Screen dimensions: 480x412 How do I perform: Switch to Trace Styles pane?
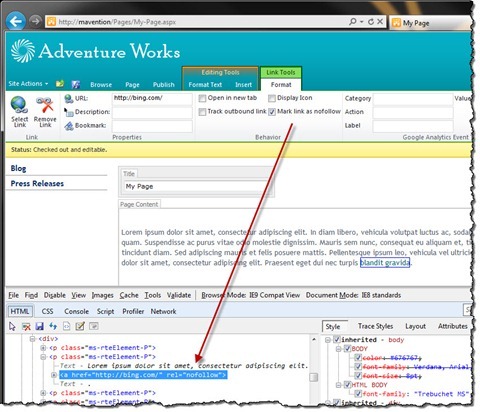pyautogui.click(x=375, y=326)
